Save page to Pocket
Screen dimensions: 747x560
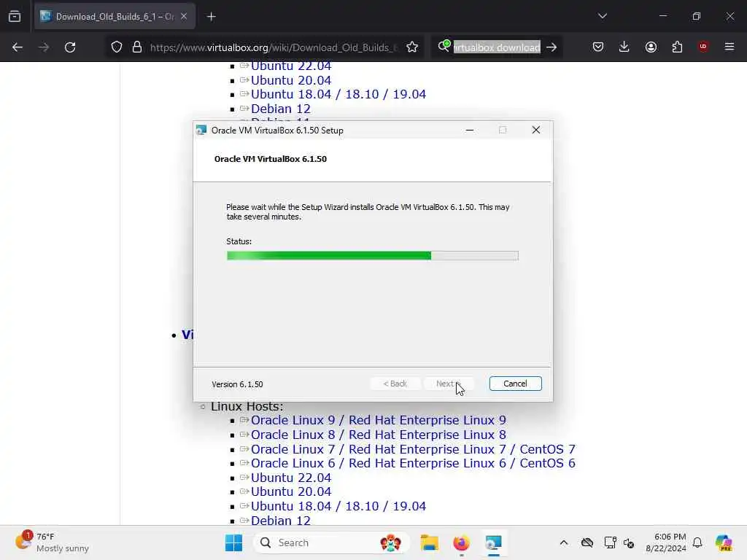[x=598, y=47]
